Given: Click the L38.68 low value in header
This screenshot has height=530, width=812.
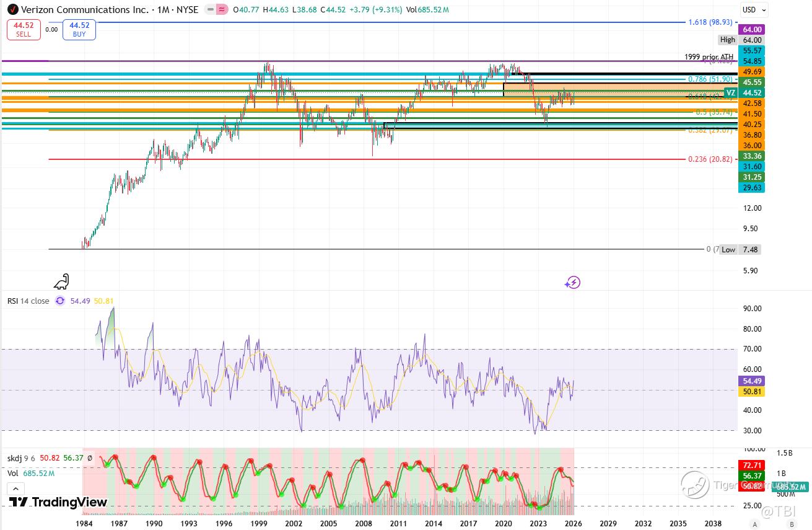Looking at the screenshot, I should (x=305, y=10).
